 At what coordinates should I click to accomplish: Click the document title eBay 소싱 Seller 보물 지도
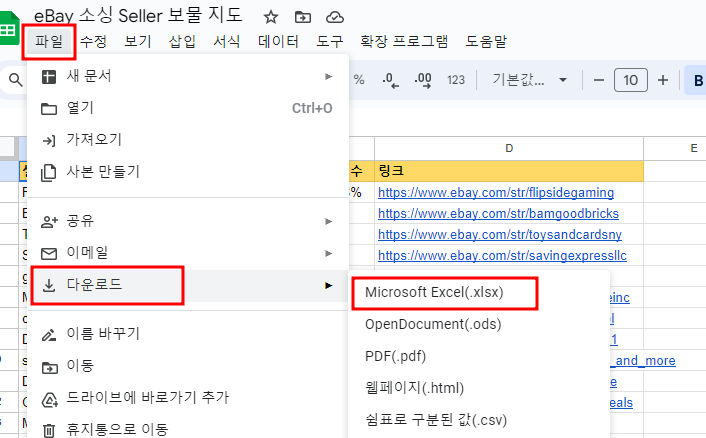click(x=139, y=16)
